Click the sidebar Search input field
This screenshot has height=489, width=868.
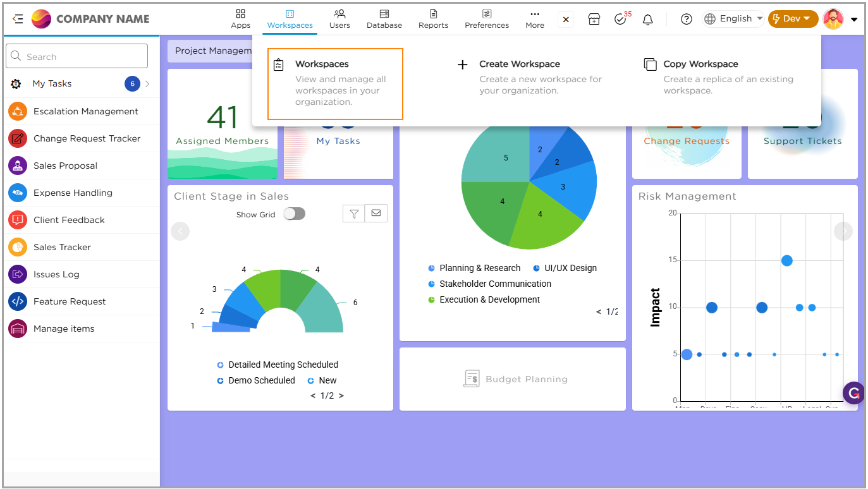pos(77,56)
